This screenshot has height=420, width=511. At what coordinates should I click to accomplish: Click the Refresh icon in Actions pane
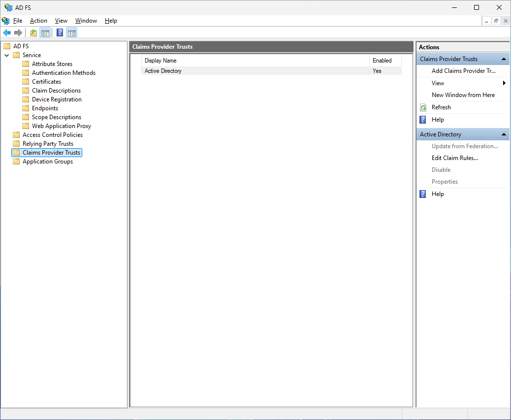point(423,107)
